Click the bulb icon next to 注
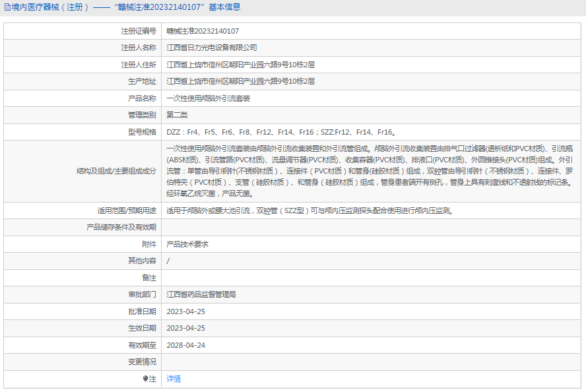 145,379
